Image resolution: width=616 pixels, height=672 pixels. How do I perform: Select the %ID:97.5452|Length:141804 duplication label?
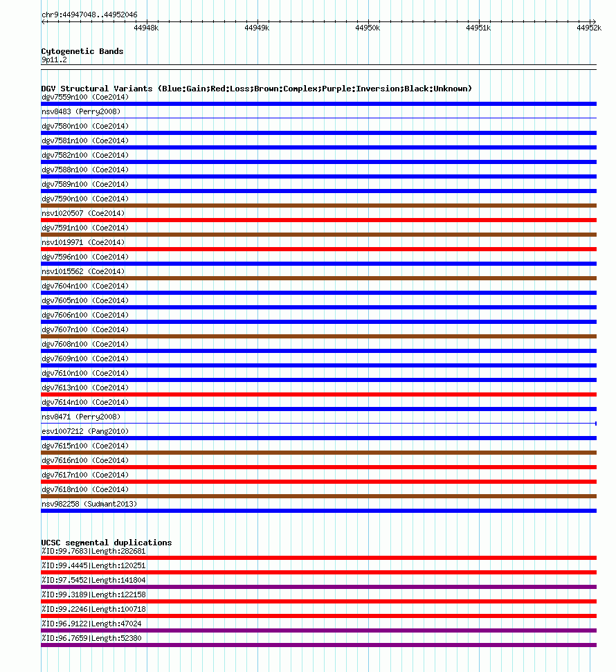(x=93, y=581)
